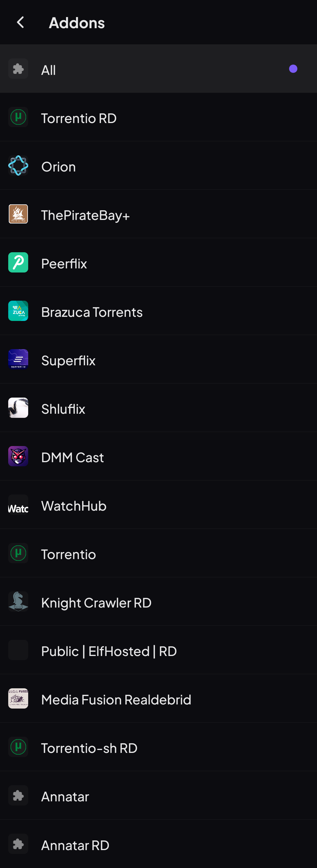Click the Media Fusion Realdebrid thumbnail
The width and height of the screenshot is (317, 868).
(18, 699)
